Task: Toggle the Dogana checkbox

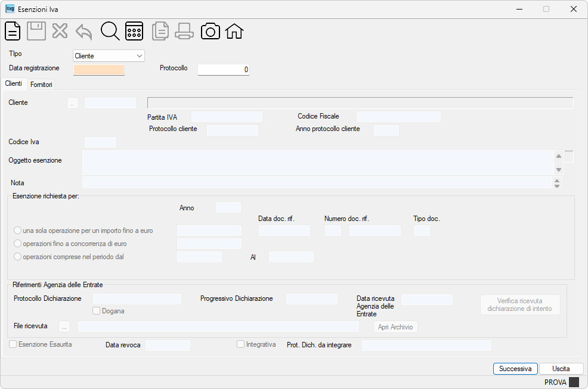Action: (97, 311)
